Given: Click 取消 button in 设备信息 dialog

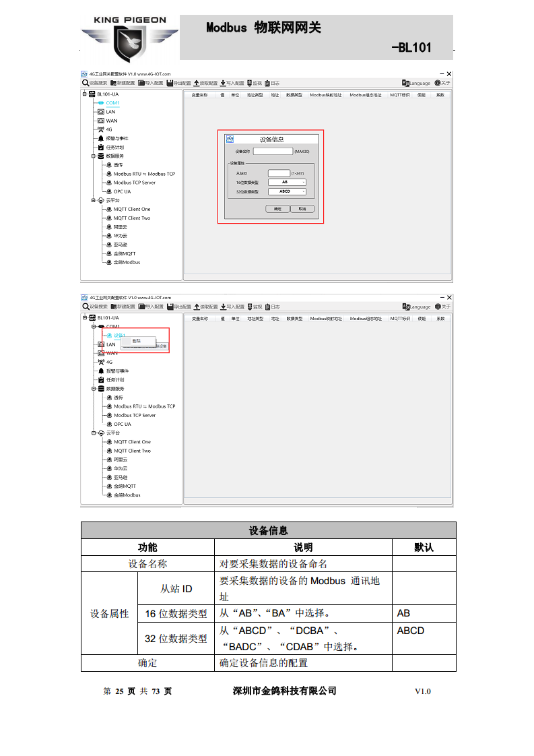Looking at the screenshot, I should point(302,209).
